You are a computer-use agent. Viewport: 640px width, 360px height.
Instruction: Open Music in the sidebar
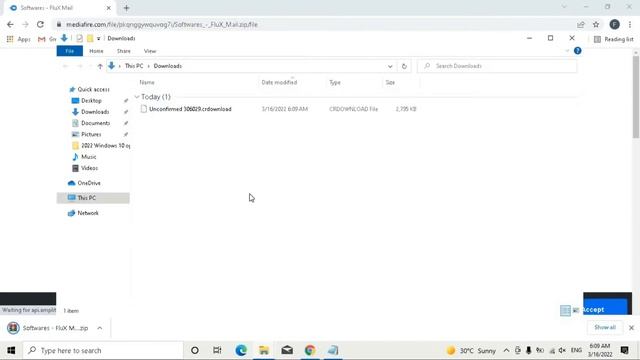pos(89,157)
